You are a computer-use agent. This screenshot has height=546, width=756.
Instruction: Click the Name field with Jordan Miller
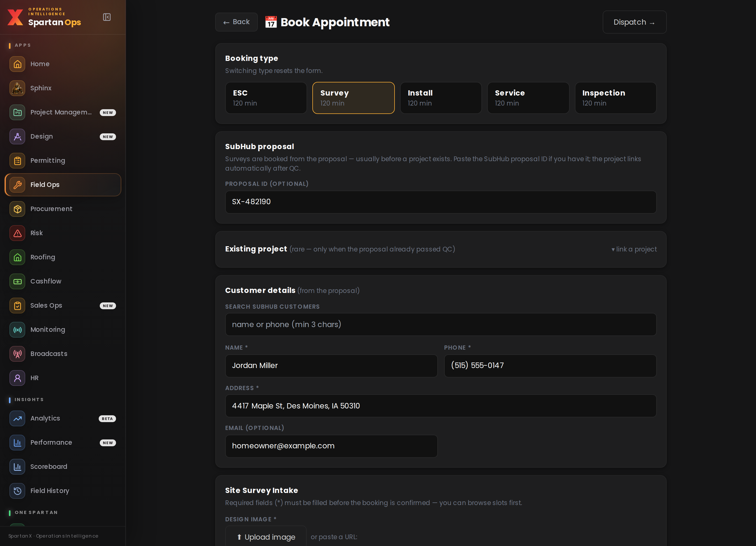tap(331, 366)
